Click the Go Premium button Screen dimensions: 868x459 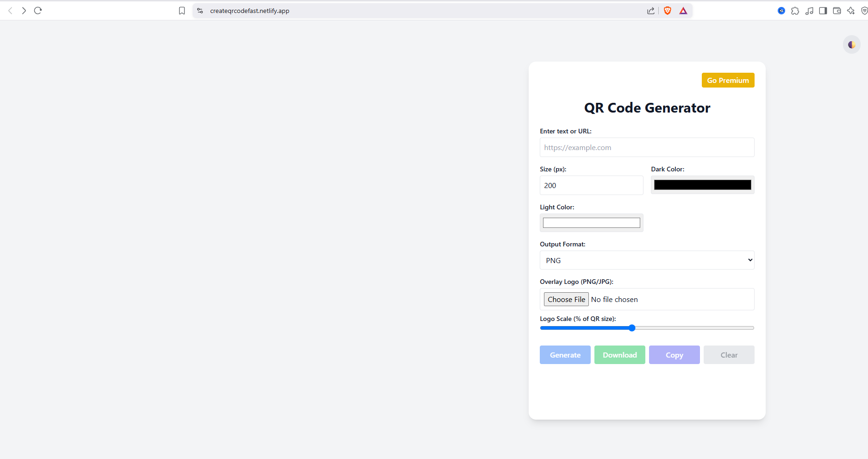[728, 80]
